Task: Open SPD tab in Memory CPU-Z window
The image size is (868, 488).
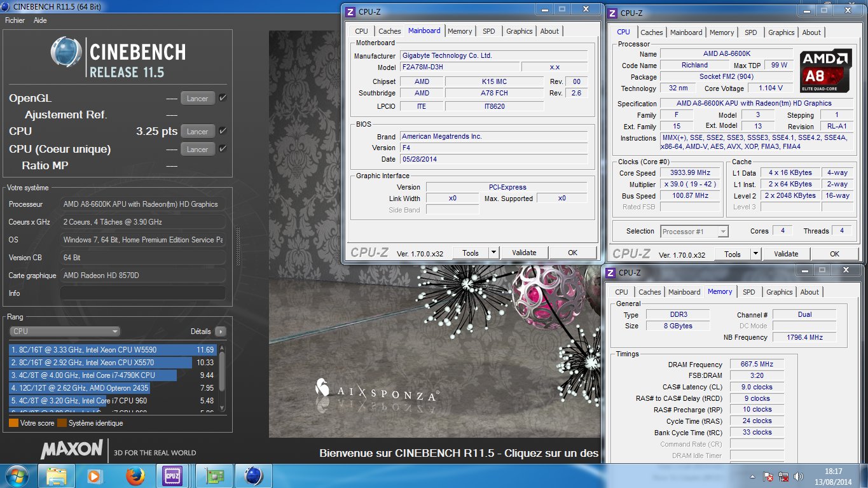Action: pos(749,292)
